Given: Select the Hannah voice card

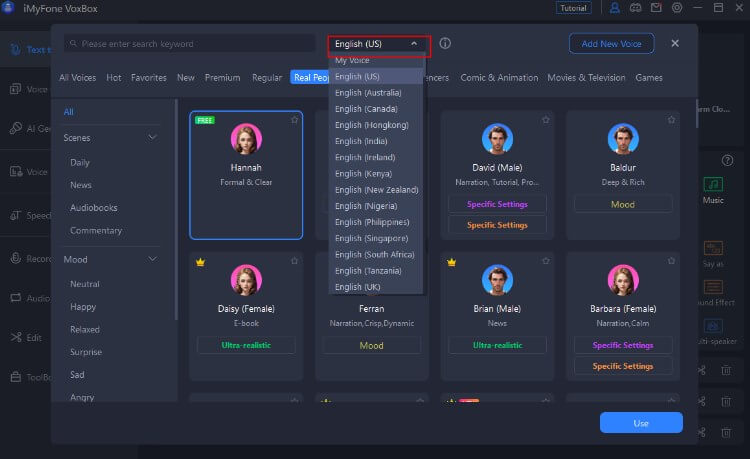Looking at the screenshot, I should (x=246, y=175).
